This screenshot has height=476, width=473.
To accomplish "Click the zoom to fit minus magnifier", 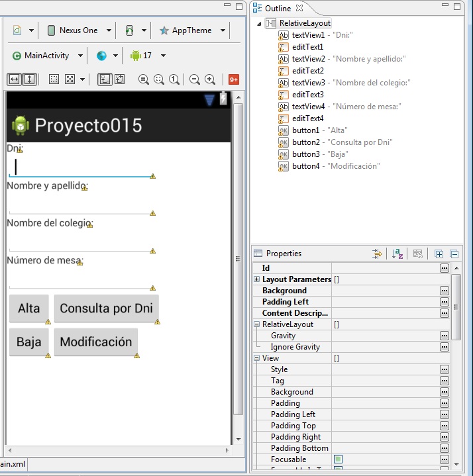I will tap(143, 79).
